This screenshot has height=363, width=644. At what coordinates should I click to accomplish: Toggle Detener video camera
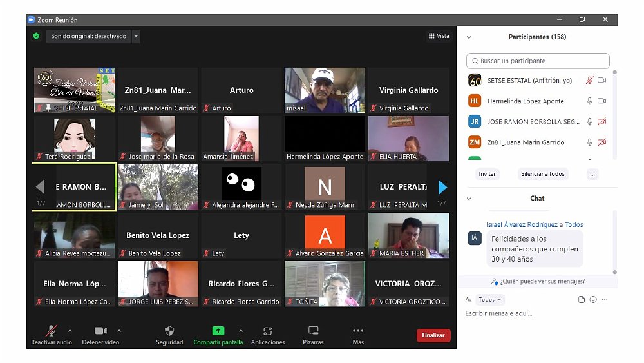tap(100, 331)
